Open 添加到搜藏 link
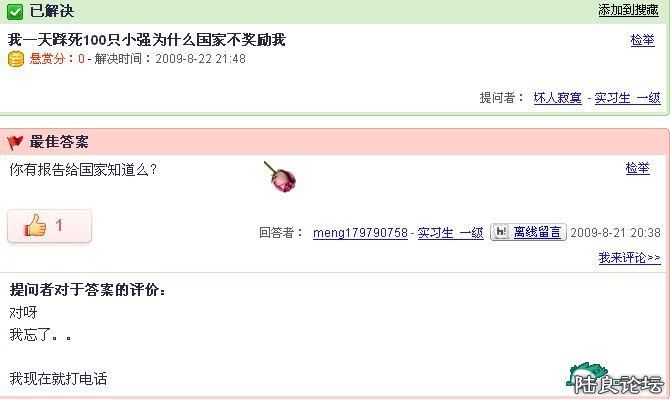670x400 pixels. click(628, 10)
